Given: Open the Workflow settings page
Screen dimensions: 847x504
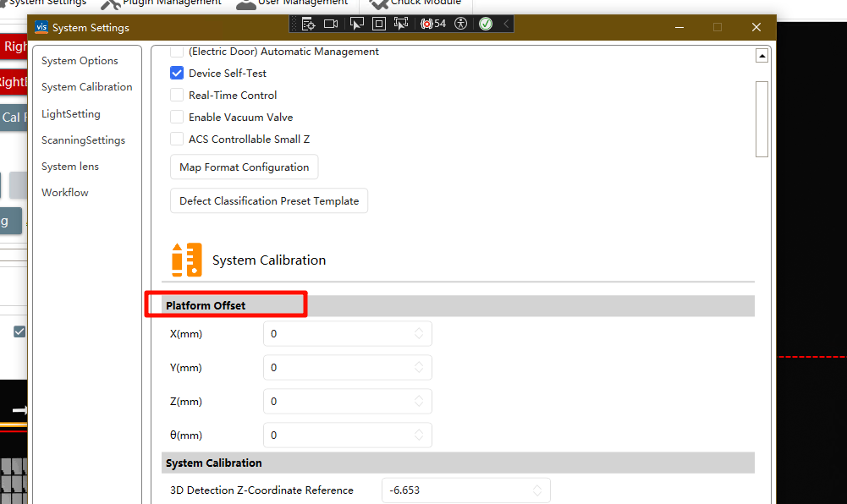Looking at the screenshot, I should click(x=65, y=193).
